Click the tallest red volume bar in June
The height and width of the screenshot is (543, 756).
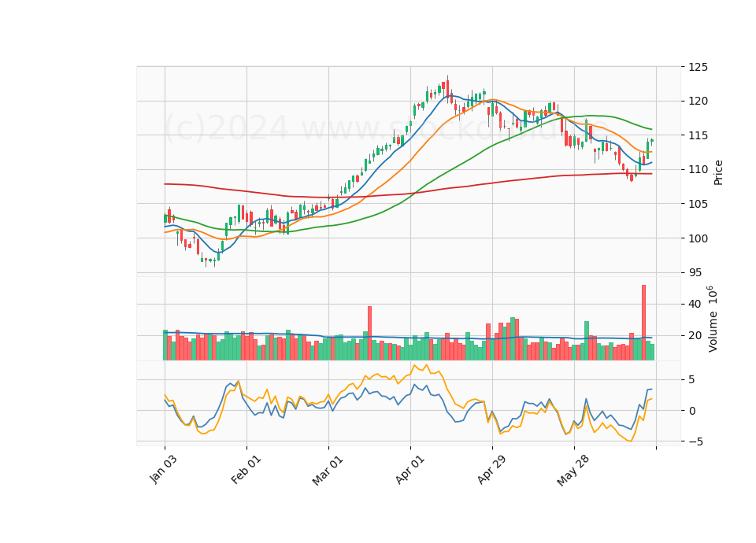click(x=643, y=323)
